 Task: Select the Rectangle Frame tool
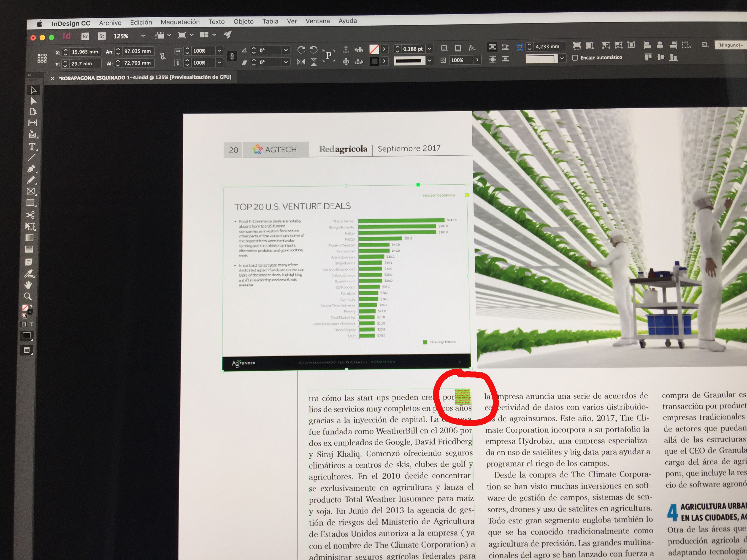point(31,191)
